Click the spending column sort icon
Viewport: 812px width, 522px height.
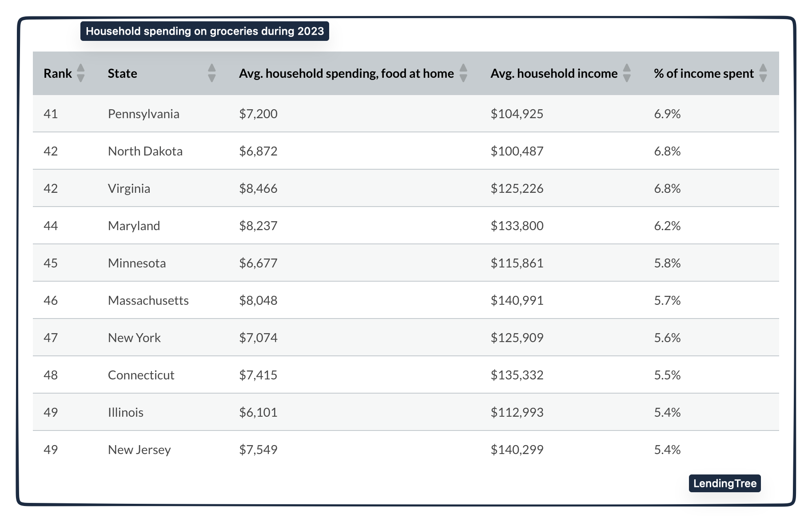click(x=463, y=73)
